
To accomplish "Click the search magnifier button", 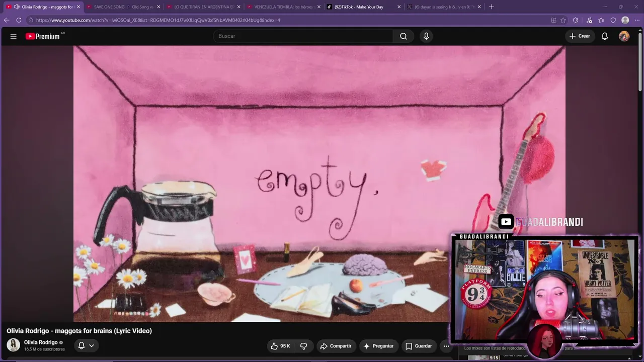I will (x=404, y=36).
